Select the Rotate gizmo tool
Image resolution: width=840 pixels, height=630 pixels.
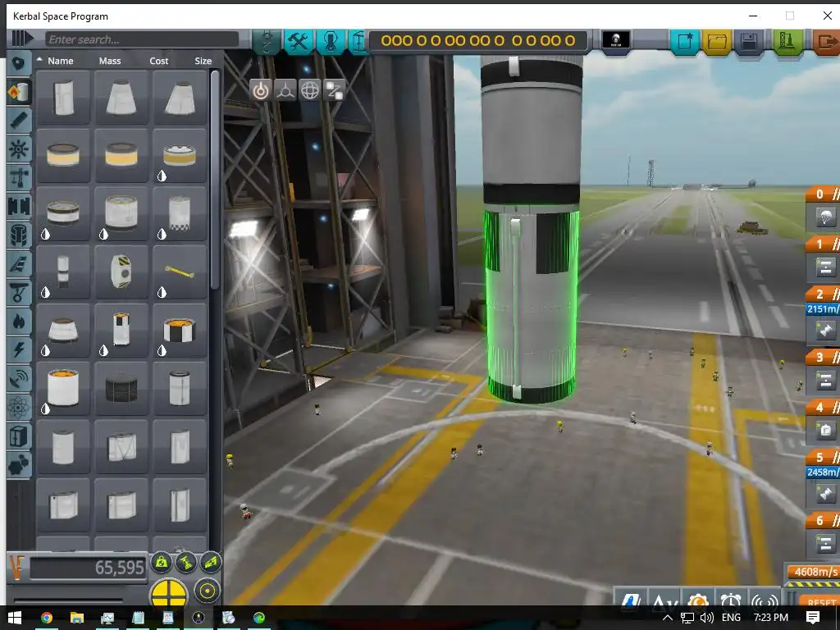click(309, 90)
